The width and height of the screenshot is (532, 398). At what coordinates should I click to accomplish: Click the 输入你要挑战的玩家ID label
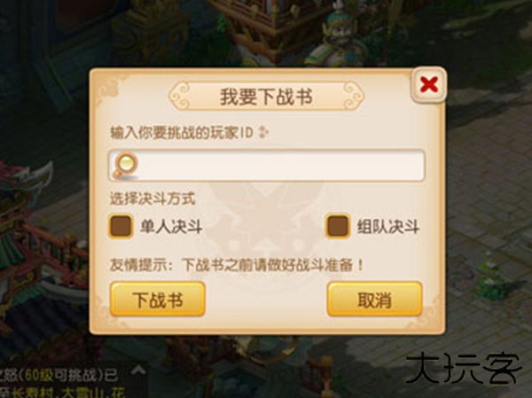point(182,132)
